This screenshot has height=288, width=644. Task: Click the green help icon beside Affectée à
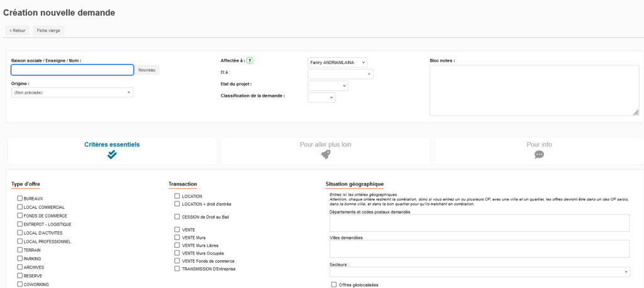tap(250, 60)
